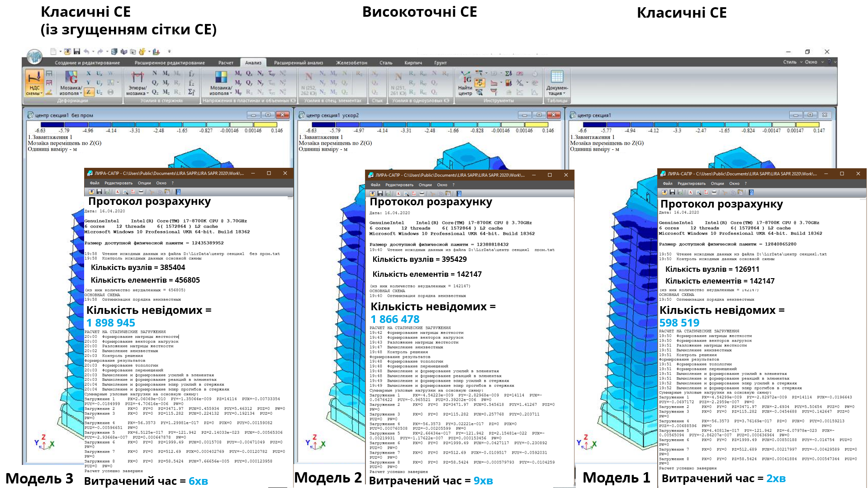
Task: Click print icon in left protocol window toolbar
Action: coord(141,192)
